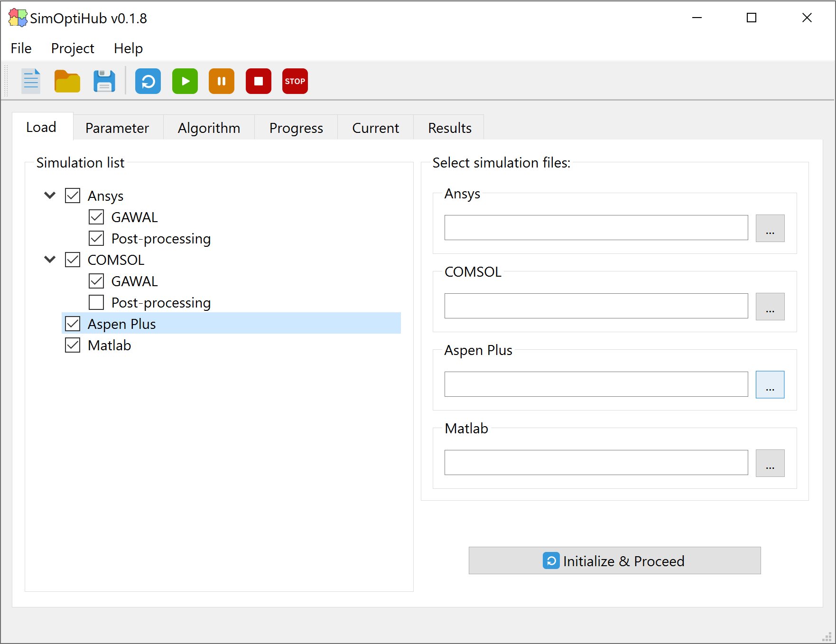Uncheck GAWAL under COMSOL

[x=96, y=281]
